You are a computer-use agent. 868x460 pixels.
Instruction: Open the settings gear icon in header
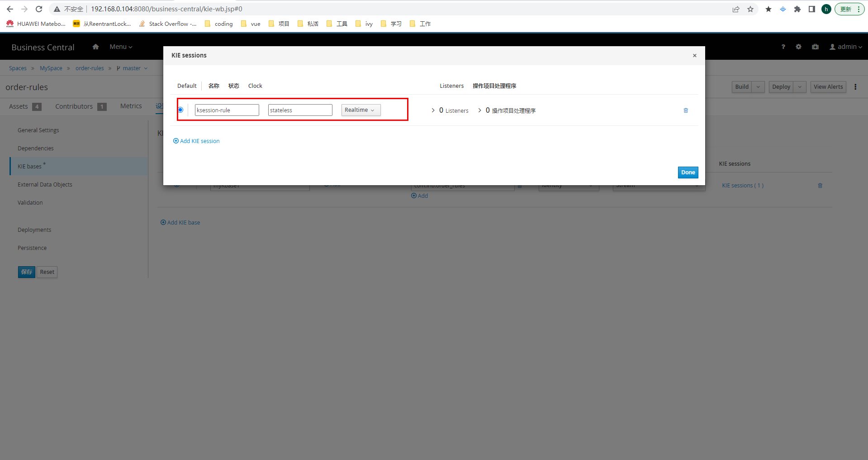pyautogui.click(x=798, y=47)
